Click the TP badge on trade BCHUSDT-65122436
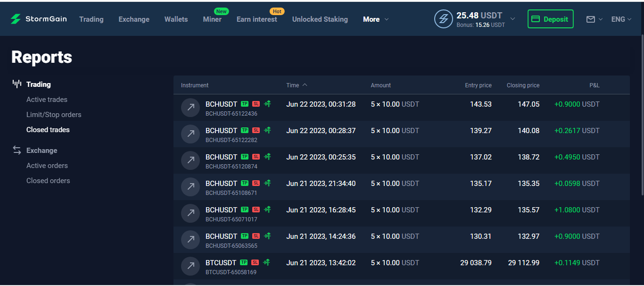The width and height of the screenshot is (644, 286). [245, 104]
